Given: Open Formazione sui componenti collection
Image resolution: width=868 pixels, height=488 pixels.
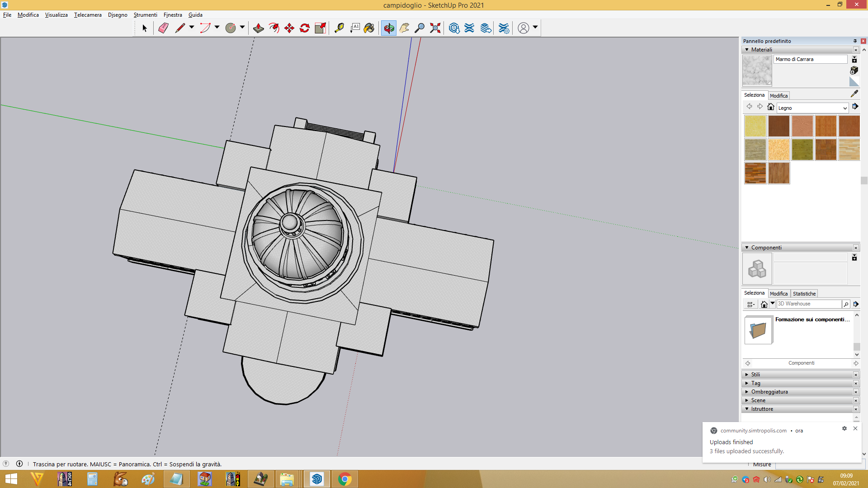Looking at the screenshot, I should 758,330.
